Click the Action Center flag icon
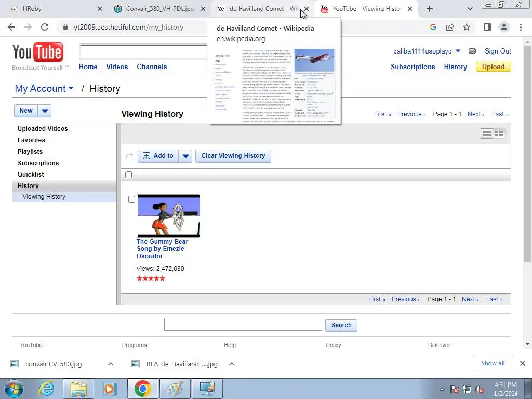 455,390
